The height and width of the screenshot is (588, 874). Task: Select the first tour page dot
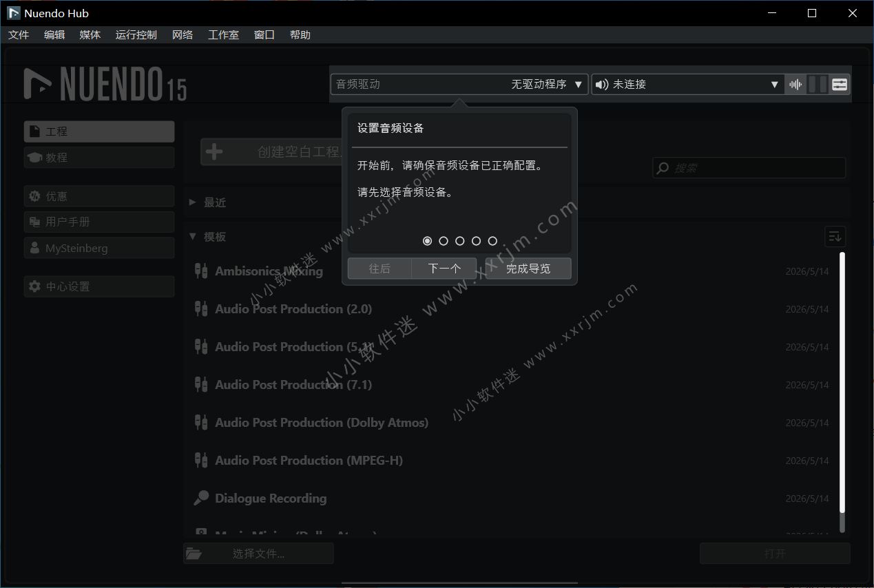(428, 241)
